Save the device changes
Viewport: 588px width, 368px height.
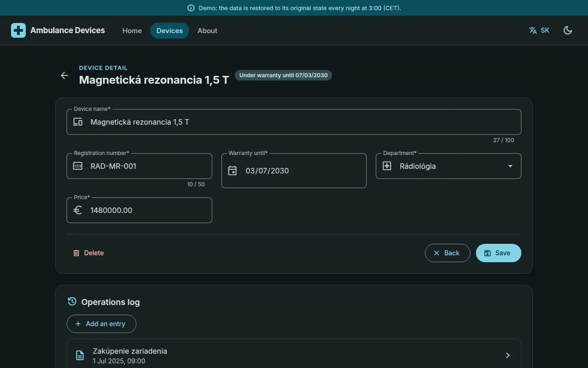click(x=498, y=253)
